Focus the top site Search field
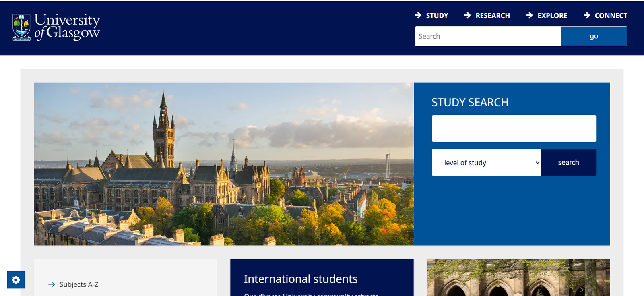The image size is (644, 296). click(488, 36)
